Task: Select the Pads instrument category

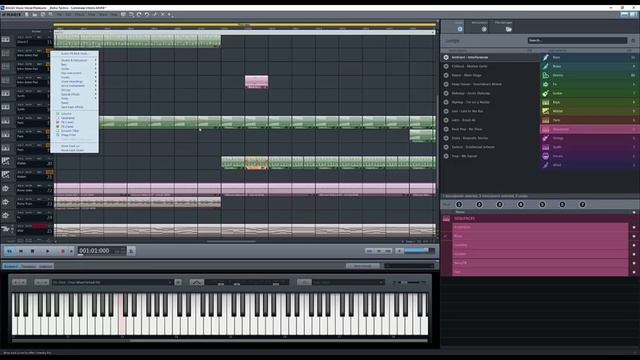Action: point(589,120)
